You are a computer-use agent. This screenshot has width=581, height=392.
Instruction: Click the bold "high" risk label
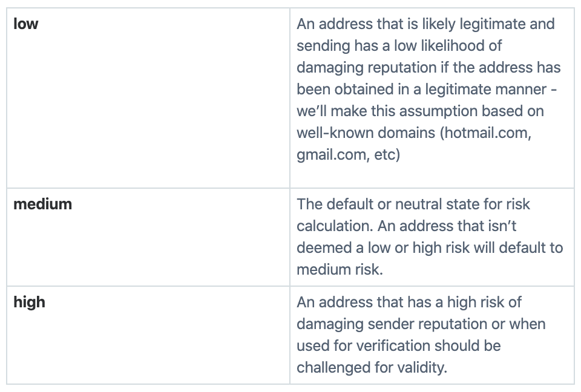[x=29, y=302]
